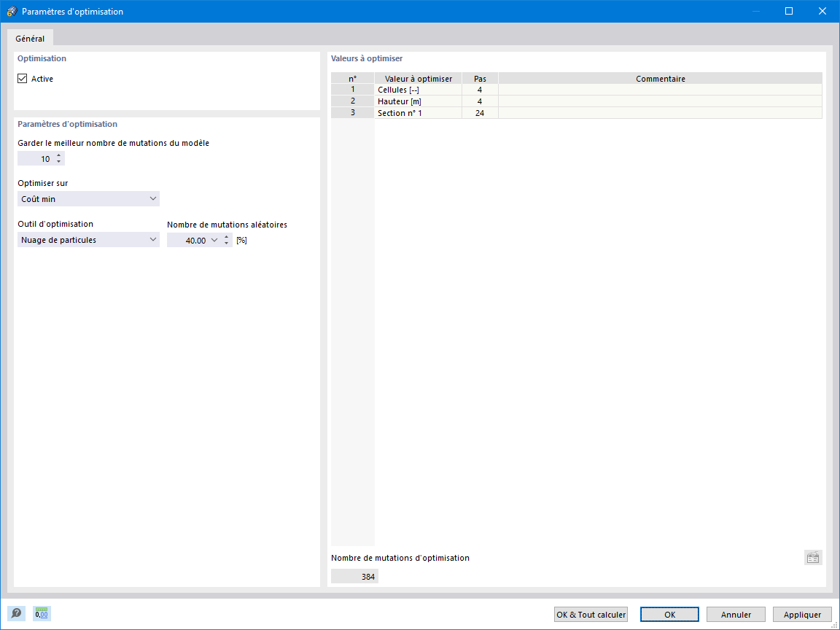
Task: Uncheck the Active optimisation checkbox
Action: tap(23, 79)
